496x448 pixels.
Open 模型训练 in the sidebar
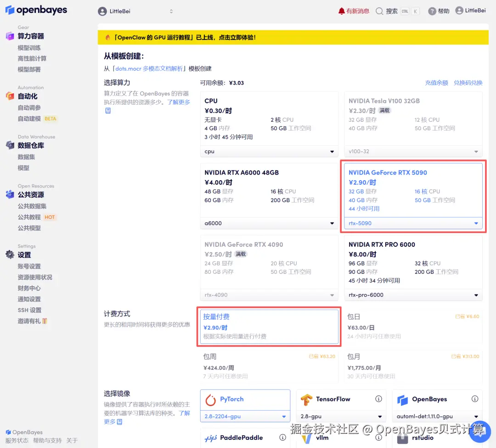(29, 48)
